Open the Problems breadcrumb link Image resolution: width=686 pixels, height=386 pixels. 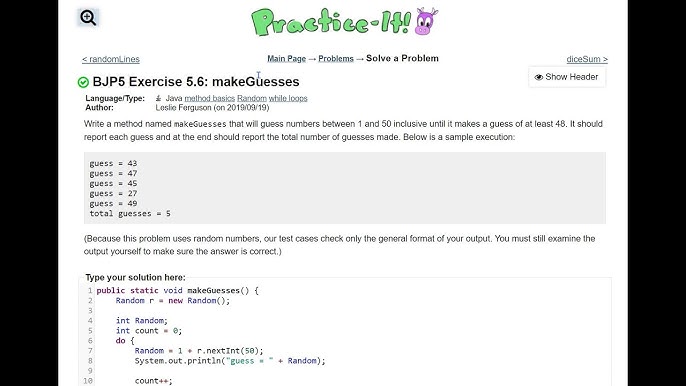[336, 59]
